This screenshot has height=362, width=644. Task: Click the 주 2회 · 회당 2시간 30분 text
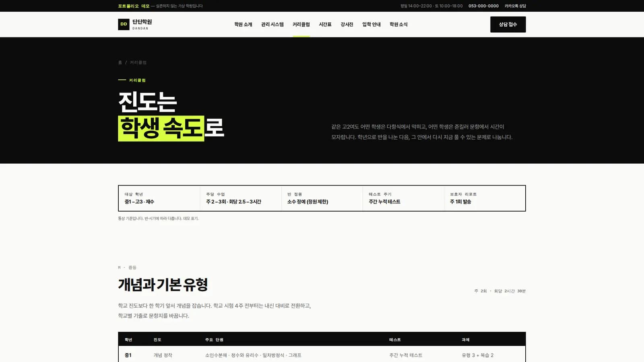tap(500, 291)
